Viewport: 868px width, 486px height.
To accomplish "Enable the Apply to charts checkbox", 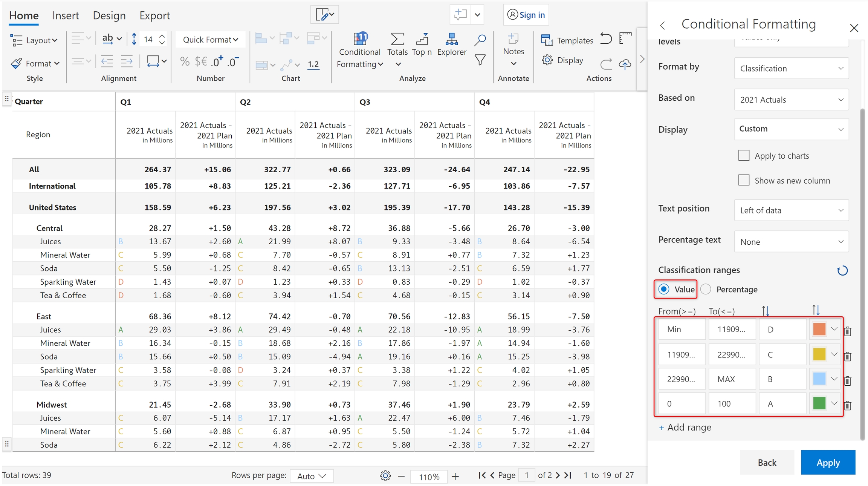I will (x=744, y=155).
